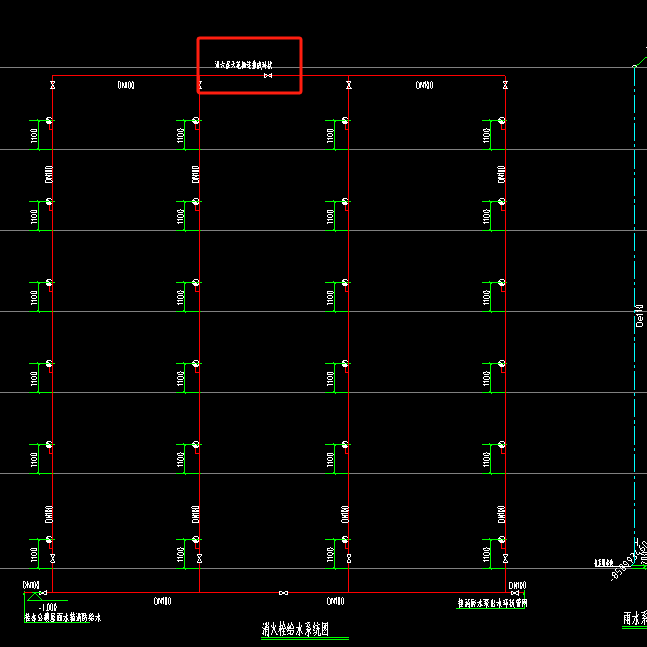
Task: Click the top-floor hydrant symbol on the leftmost riser
Action: click(49, 120)
